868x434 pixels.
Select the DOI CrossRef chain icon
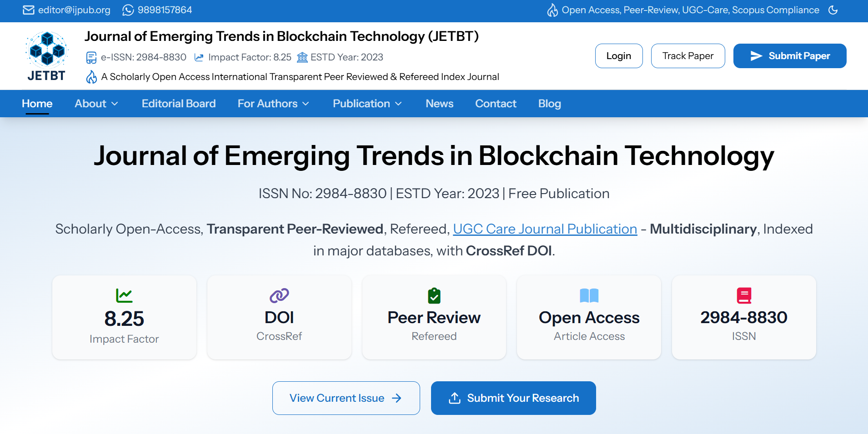279,295
